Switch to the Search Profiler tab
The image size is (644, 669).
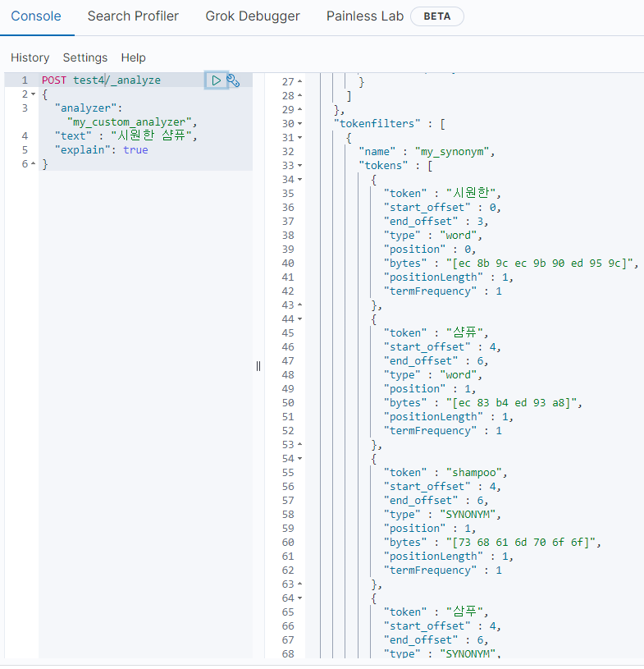click(x=133, y=16)
